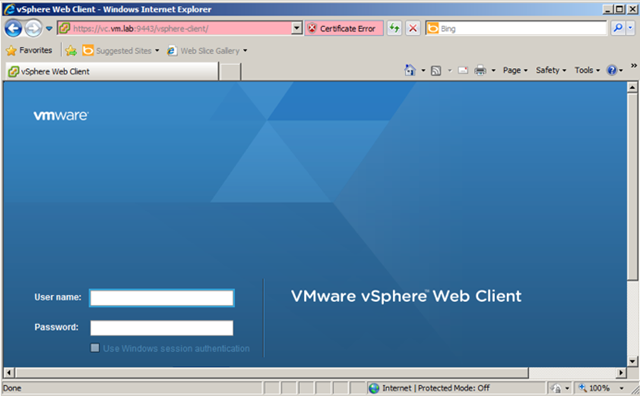This screenshot has height=396, width=640.
Task: Expand the Suggested Sites dropdown arrow
Action: [x=157, y=51]
